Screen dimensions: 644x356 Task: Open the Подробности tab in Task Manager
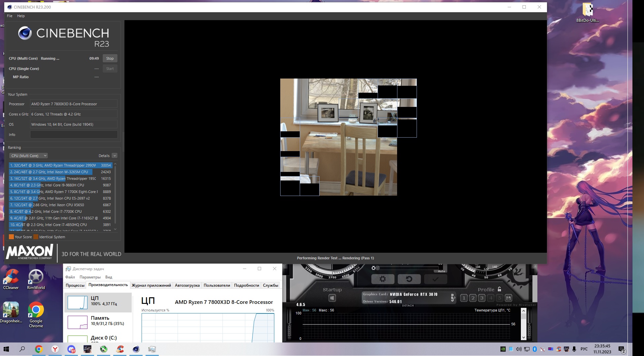(x=247, y=285)
